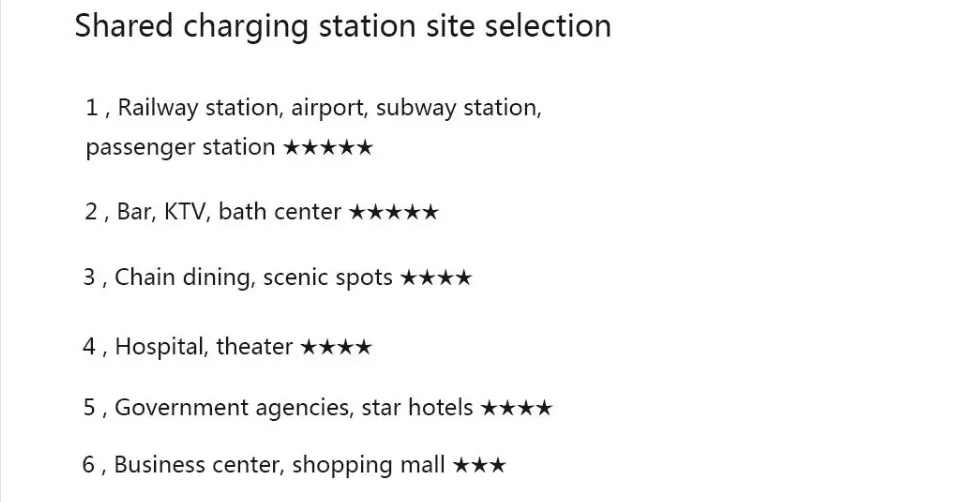This screenshot has width=957, height=502.
Task: Select the five-star rating after "bath center"
Action: [x=393, y=212]
